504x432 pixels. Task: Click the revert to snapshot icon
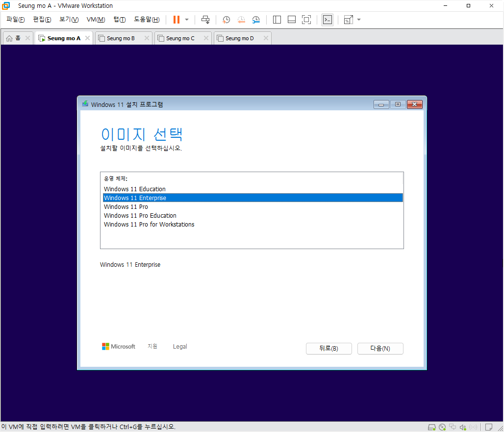click(x=241, y=20)
